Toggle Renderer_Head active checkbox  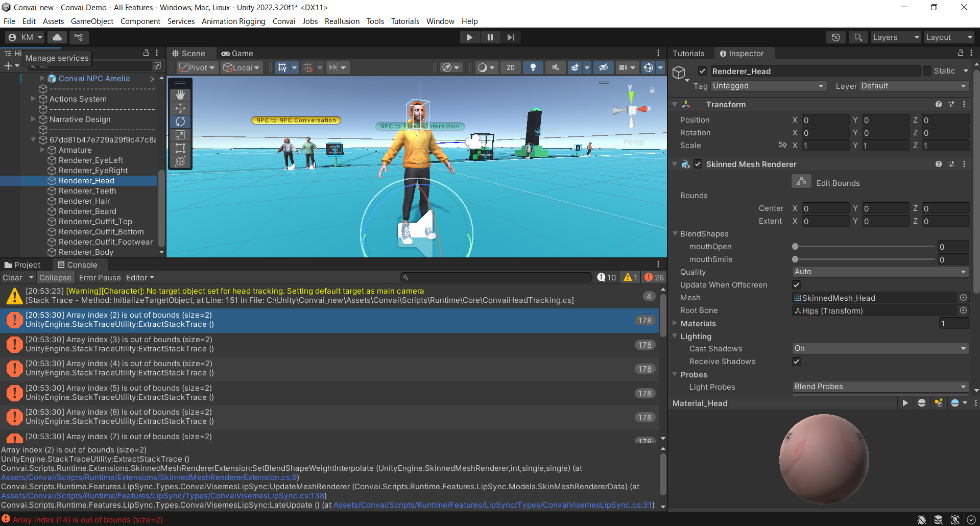(x=703, y=71)
